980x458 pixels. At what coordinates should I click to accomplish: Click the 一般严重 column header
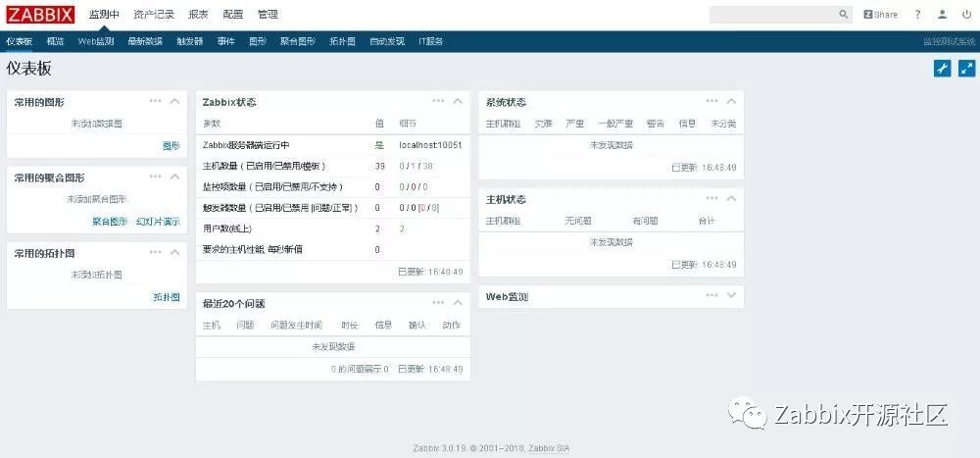point(615,124)
